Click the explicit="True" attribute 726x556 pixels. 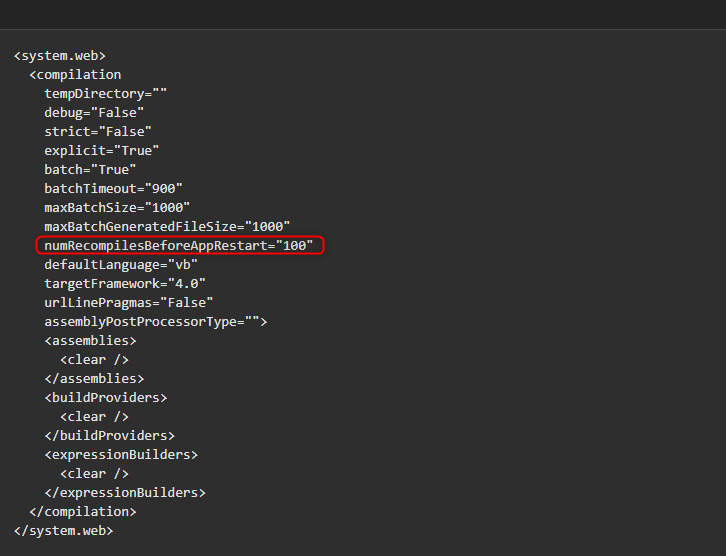click(x=102, y=150)
